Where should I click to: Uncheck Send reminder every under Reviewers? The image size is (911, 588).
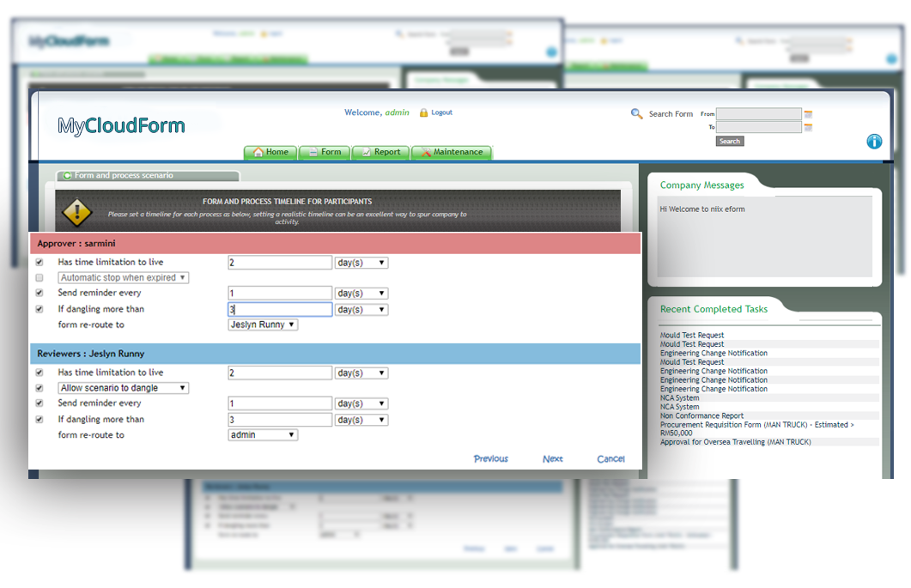tap(38, 403)
